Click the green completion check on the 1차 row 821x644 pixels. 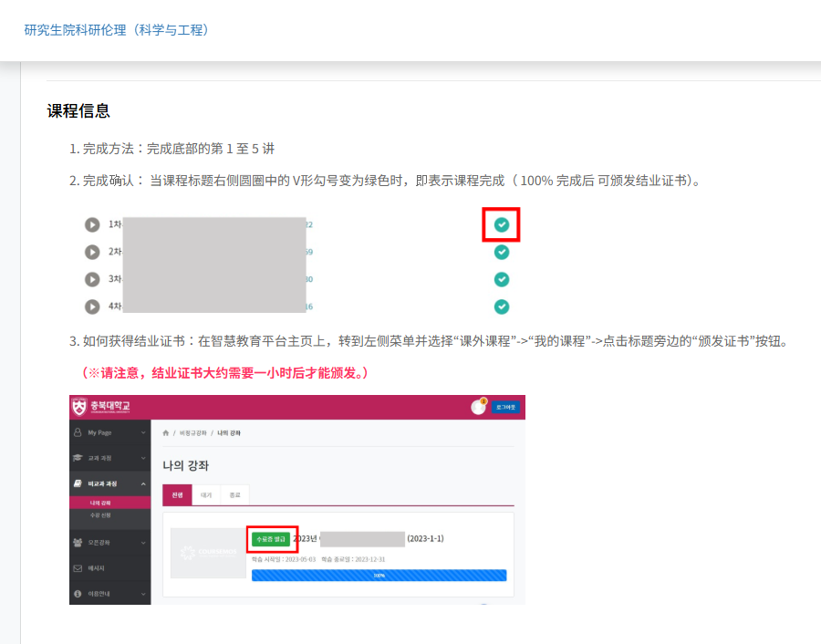click(502, 224)
